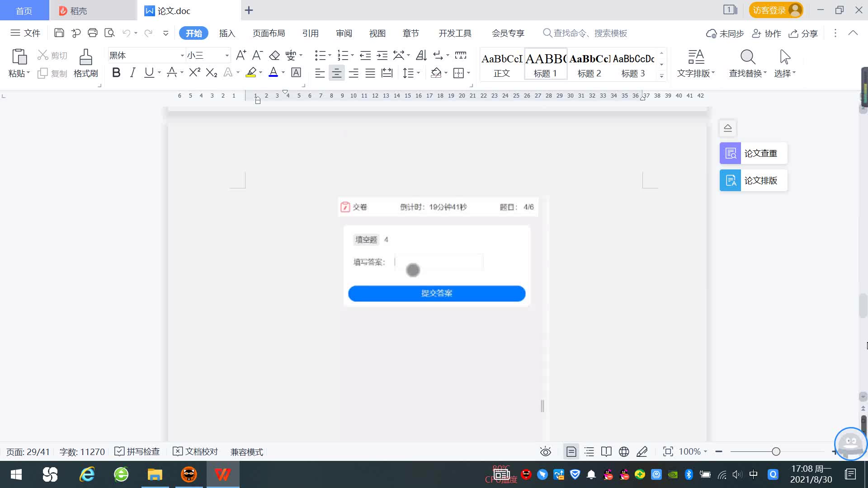This screenshot has width=868, height=488.
Task: Open the 页面布局 ribbon tab
Action: (x=269, y=33)
